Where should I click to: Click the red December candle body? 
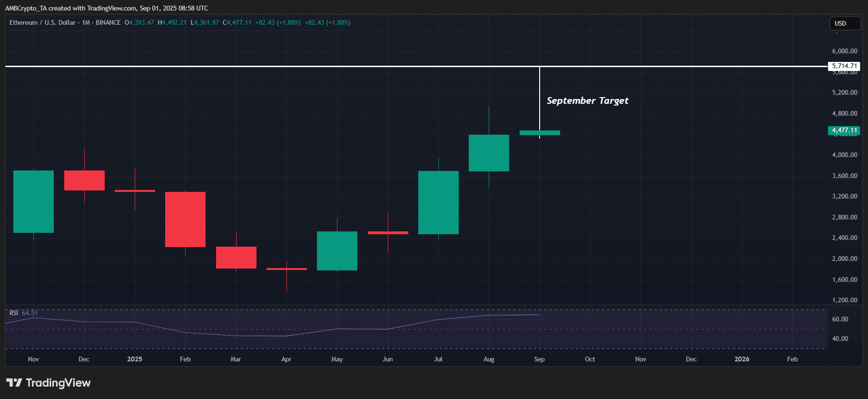tap(84, 180)
